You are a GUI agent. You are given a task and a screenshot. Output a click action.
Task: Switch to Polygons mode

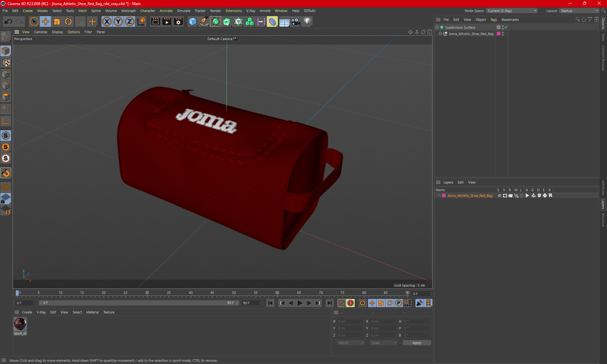(x=6, y=97)
